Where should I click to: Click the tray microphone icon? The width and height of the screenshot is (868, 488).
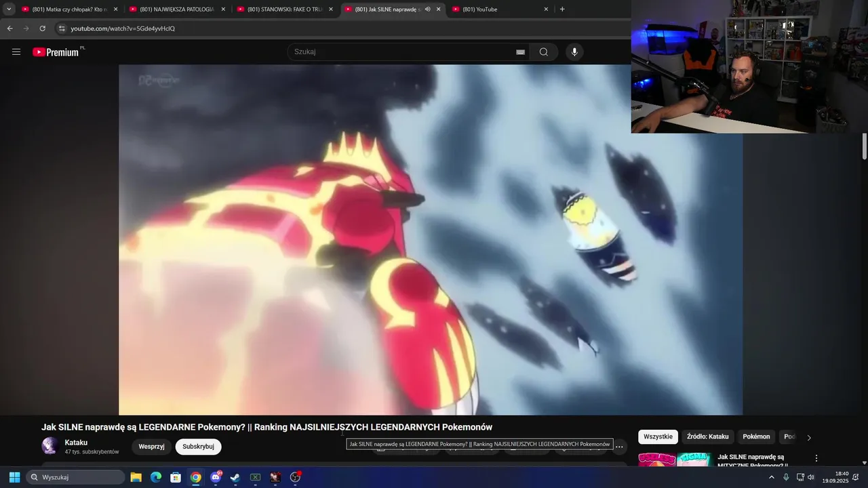point(786,477)
